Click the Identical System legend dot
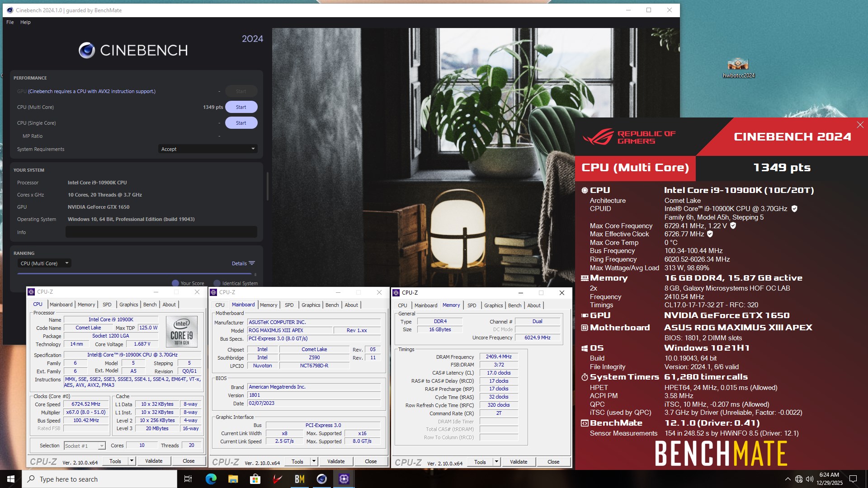Viewport: 868px width, 488px height. pos(217,283)
